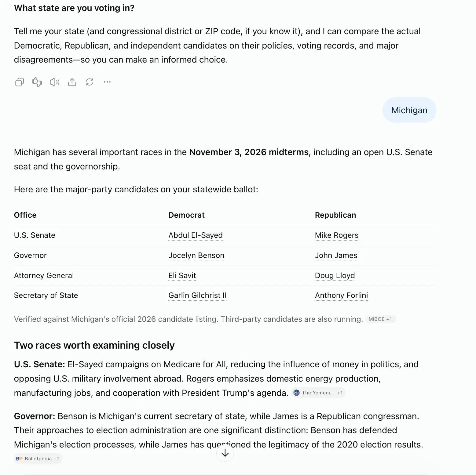Open the John James link

point(336,256)
